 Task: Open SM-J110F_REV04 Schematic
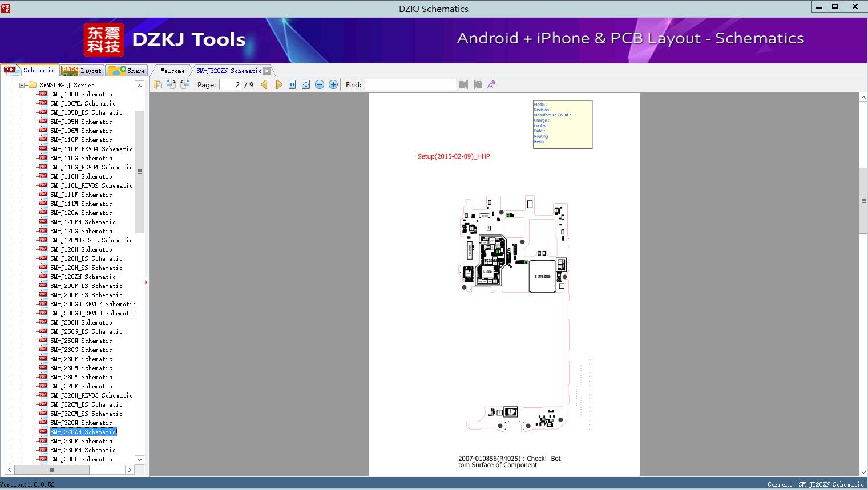coord(91,149)
